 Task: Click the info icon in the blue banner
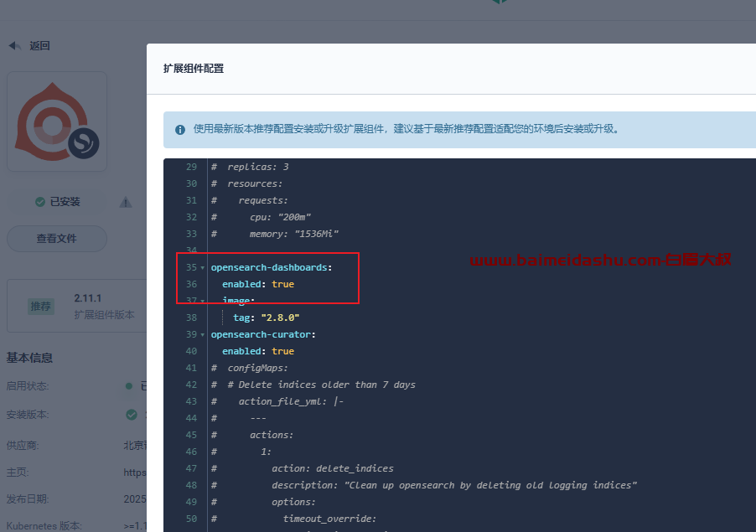(180, 130)
